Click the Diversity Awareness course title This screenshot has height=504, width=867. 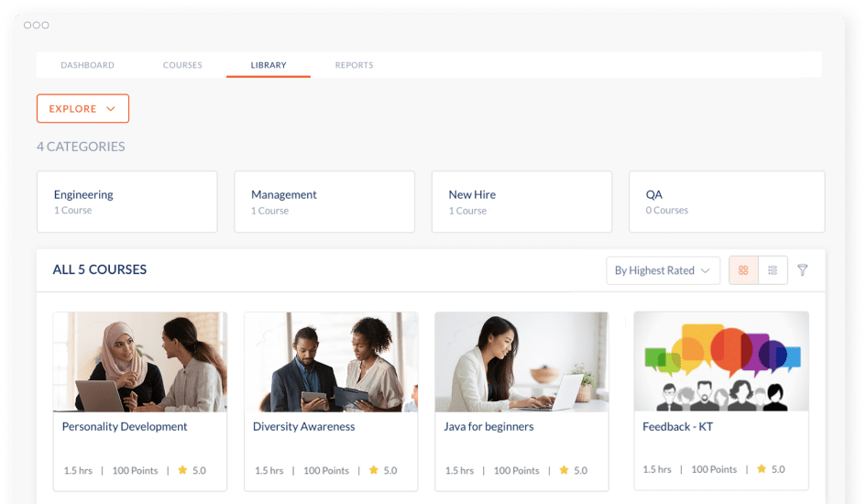[x=303, y=427]
